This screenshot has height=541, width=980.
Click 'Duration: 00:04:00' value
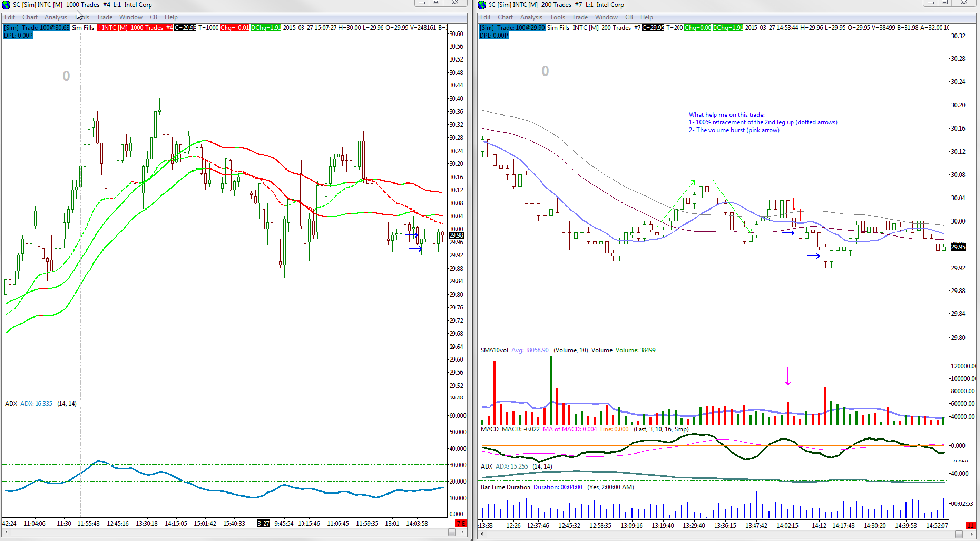pos(558,487)
